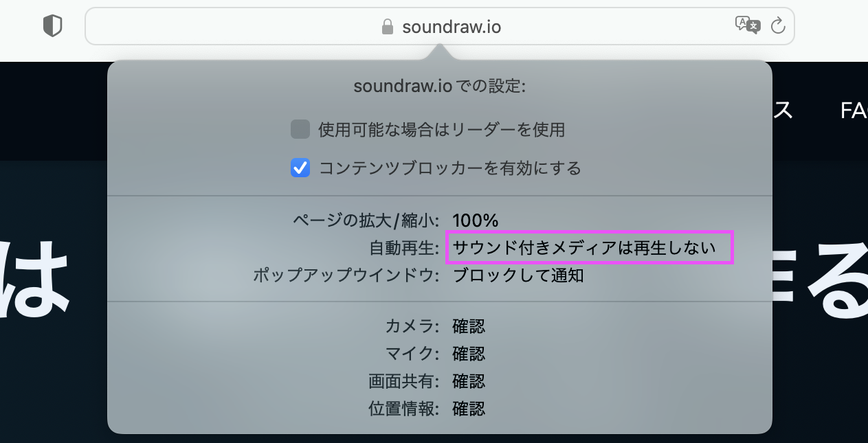The image size is (868, 443).
Task: Change the マイク permission from 確認
Action: [x=469, y=354]
